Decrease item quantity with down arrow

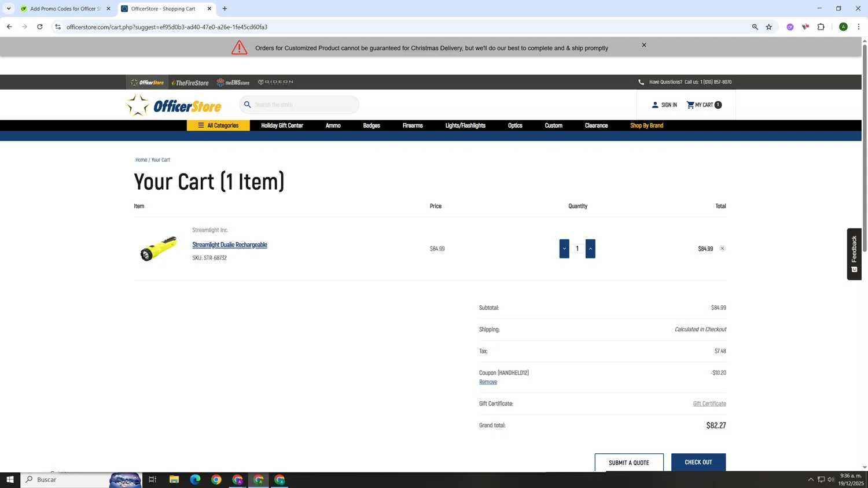point(564,249)
